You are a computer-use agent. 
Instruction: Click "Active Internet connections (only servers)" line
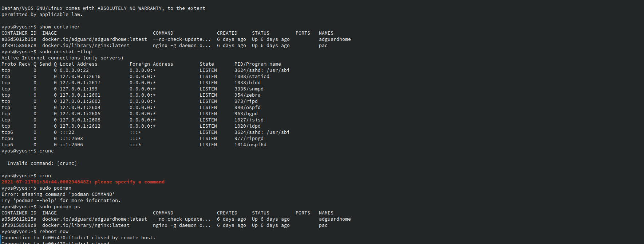[x=62, y=58]
